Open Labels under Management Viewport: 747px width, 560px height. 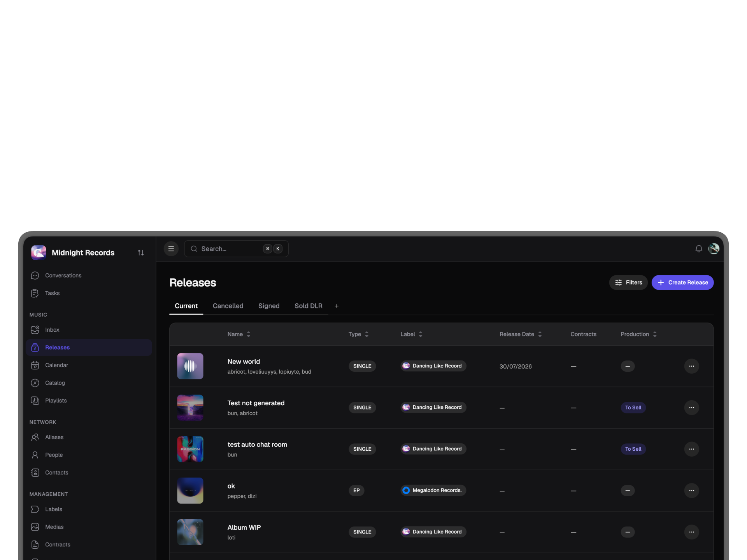[89, 509]
